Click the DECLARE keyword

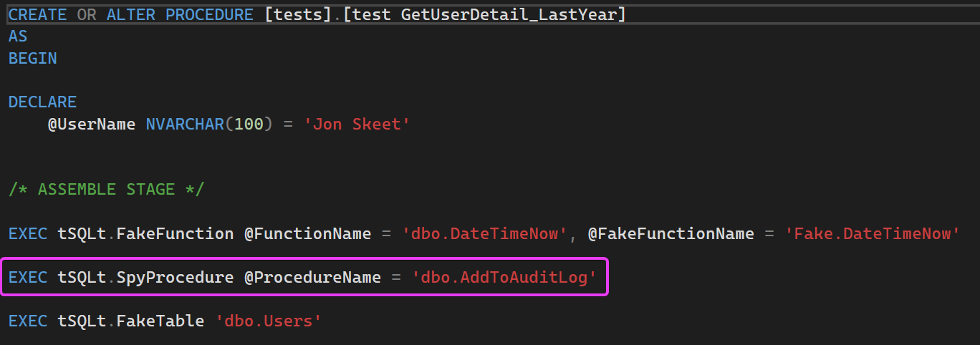click(x=42, y=102)
